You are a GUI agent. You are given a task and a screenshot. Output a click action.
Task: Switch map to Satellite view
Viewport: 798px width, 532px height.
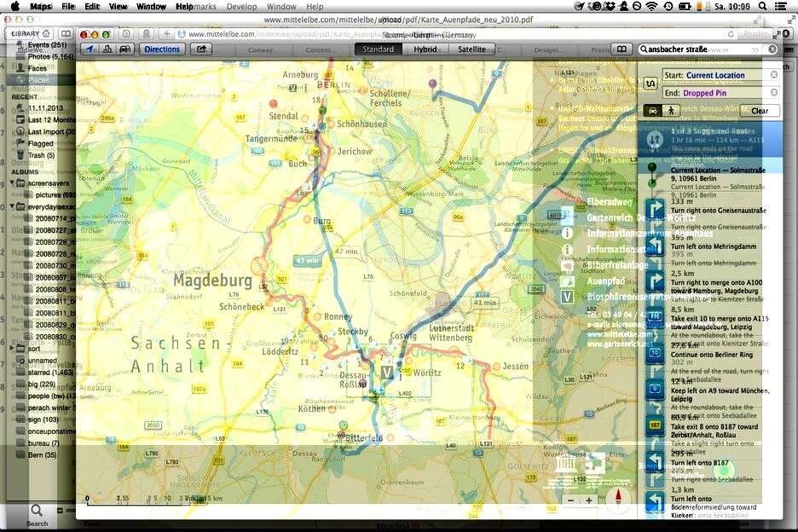pos(471,49)
